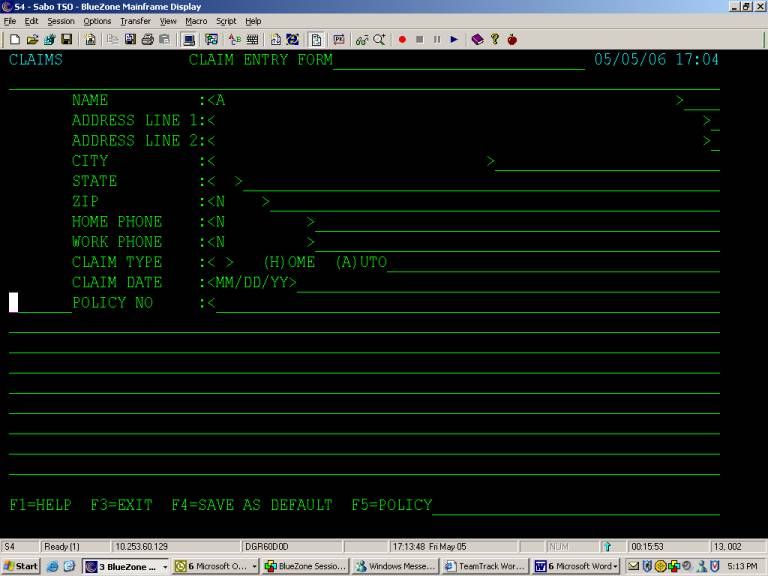Open the Edit menu
This screenshot has height=576, width=768.
click(x=31, y=21)
